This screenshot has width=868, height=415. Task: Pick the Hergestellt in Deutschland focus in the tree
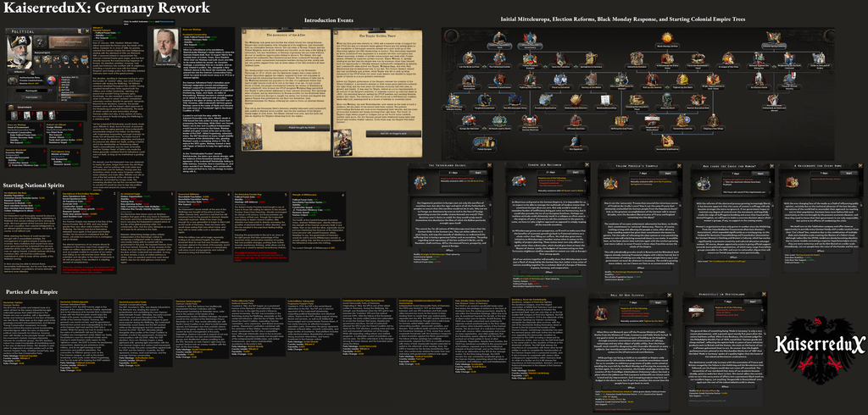pos(652,120)
